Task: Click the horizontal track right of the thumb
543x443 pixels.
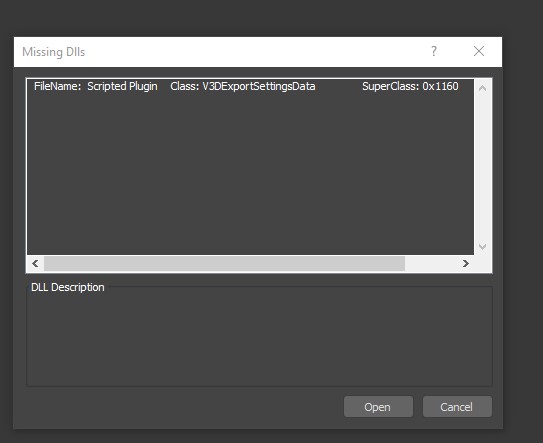Action: [x=431, y=264]
